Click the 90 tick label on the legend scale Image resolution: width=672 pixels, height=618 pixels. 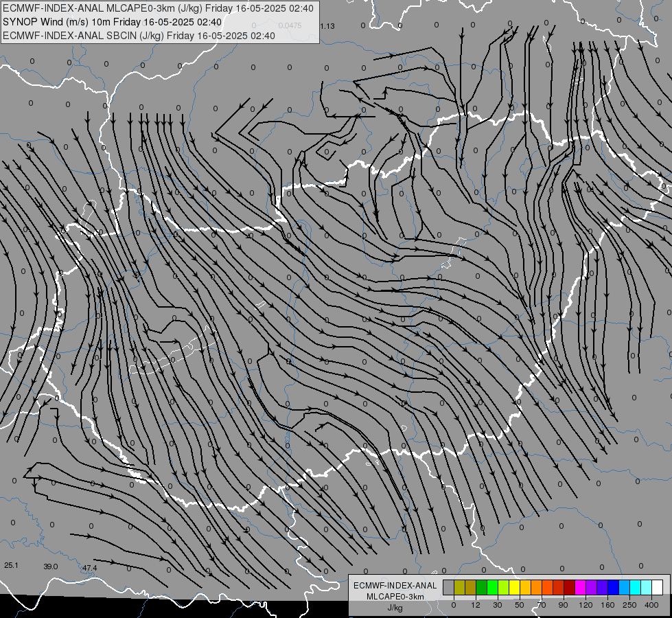(563, 605)
